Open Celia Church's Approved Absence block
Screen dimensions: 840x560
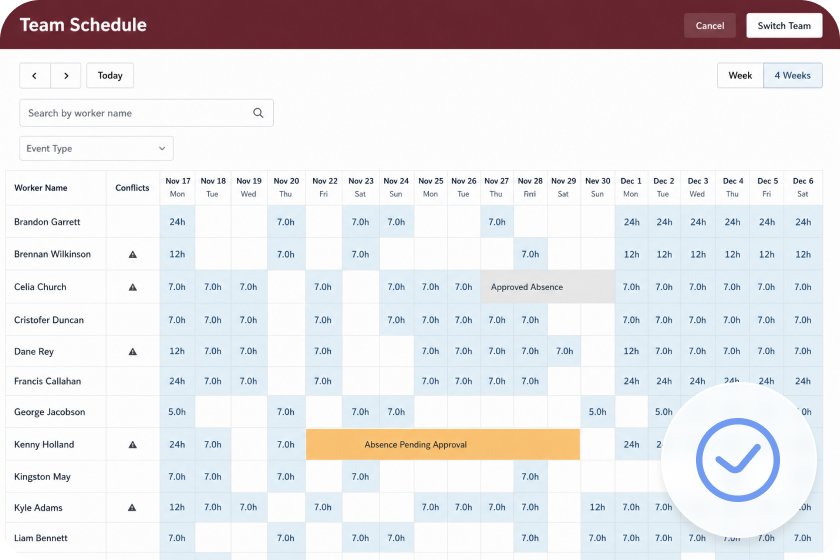click(x=548, y=287)
